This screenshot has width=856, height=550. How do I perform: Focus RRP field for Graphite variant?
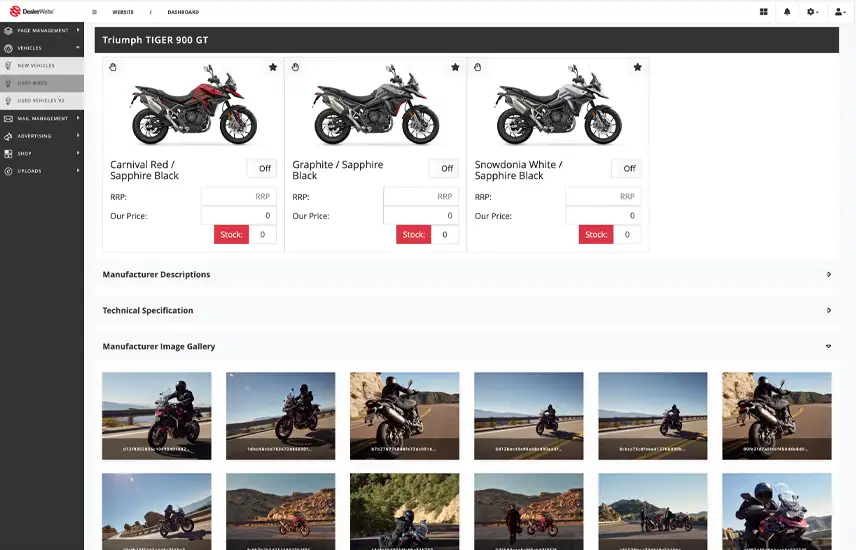(421, 197)
